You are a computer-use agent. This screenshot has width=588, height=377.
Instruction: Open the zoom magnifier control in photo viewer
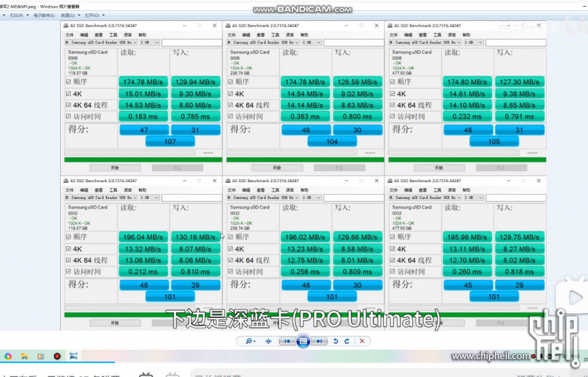[250, 341]
